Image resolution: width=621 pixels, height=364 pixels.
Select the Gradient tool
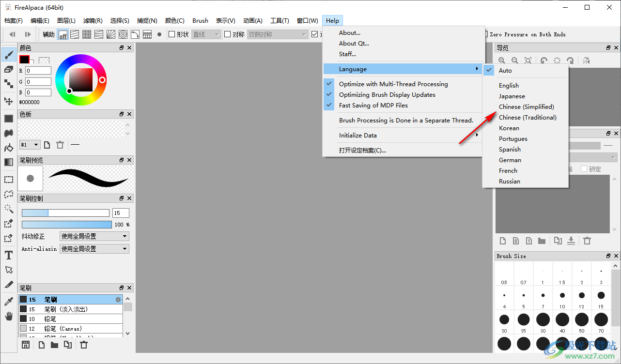[x=9, y=162]
